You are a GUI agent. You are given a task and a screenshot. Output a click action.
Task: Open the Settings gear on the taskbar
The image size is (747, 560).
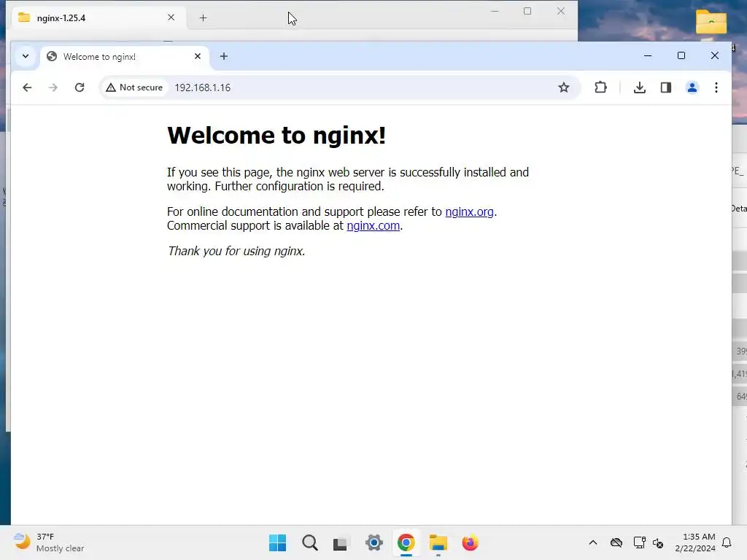374,542
